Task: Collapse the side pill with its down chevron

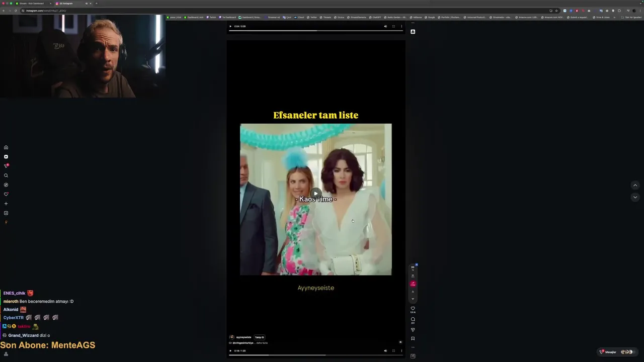Action: pos(413,299)
